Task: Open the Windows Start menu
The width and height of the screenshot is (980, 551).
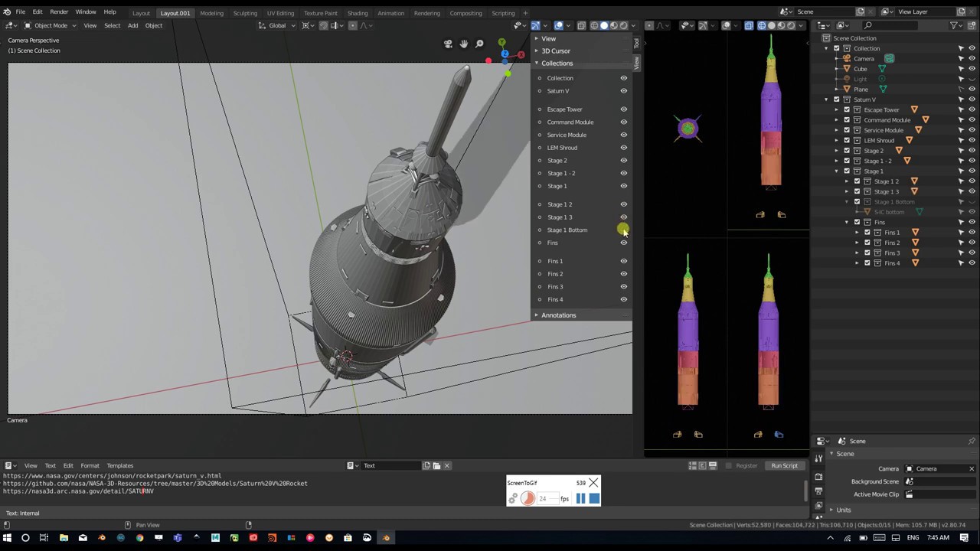Action: (7, 538)
